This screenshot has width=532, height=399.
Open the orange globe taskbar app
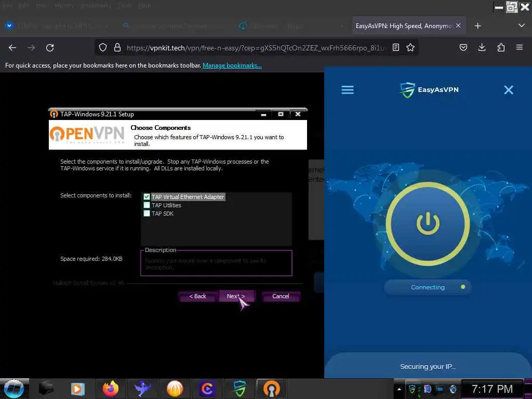[x=175, y=389]
